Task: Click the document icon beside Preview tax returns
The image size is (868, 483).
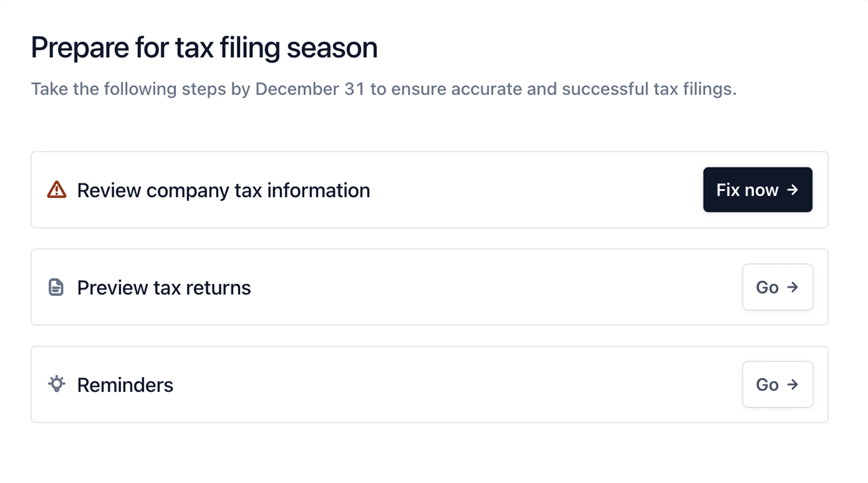Action: 56,287
